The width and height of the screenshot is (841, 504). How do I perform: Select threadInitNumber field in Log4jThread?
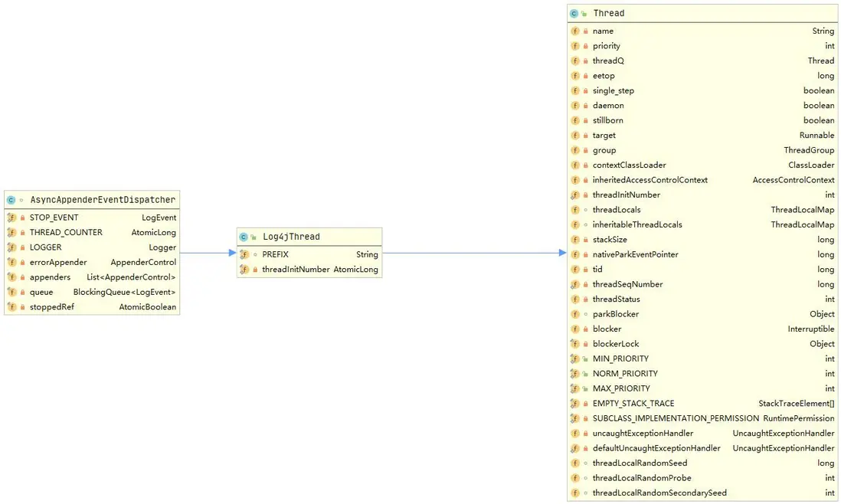(x=309, y=270)
